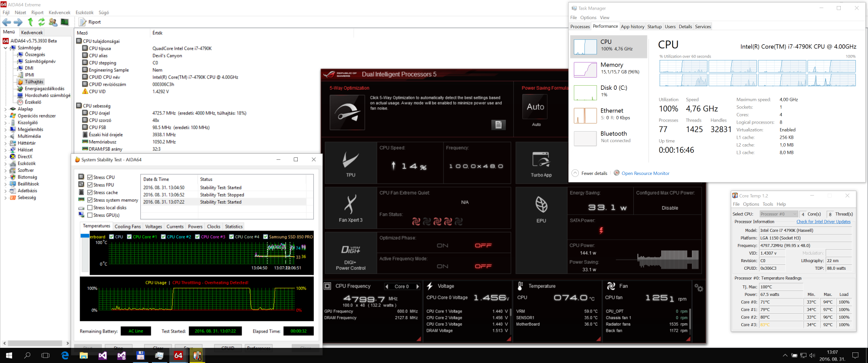Image resolution: width=868 pixels, height=363 pixels.
Task: Click next core arrow beside Core 0
Action: click(417, 286)
